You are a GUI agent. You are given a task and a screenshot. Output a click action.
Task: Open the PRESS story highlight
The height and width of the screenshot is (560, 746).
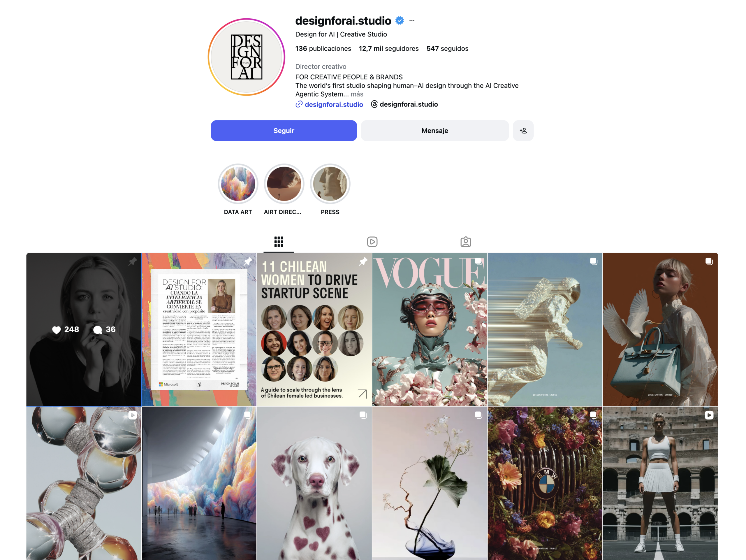point(330,184)
